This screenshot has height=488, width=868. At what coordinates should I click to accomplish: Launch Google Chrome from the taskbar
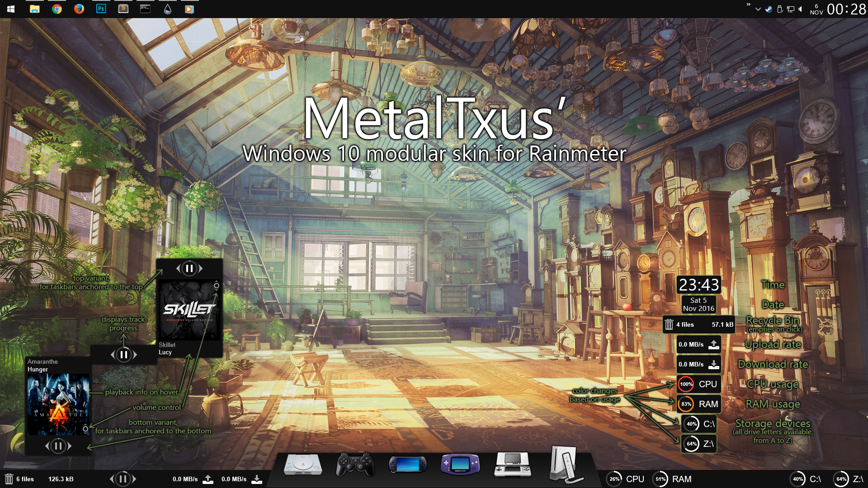click(x=57, y=9)
